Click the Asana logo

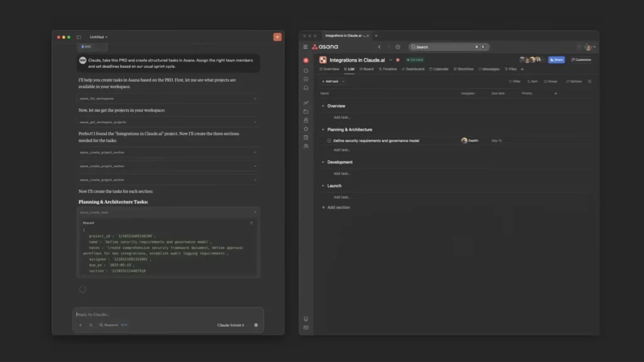pos(325,47)
